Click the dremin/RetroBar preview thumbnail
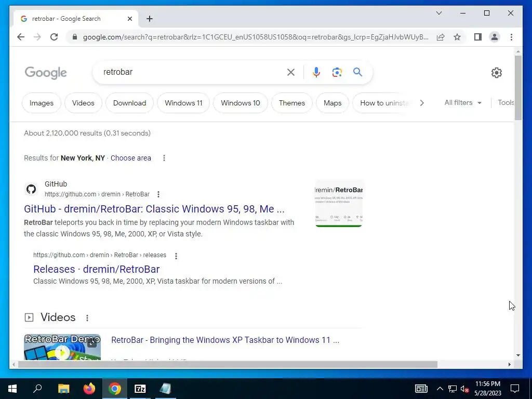This screenshot has width=532, height=399. point(339,204)
